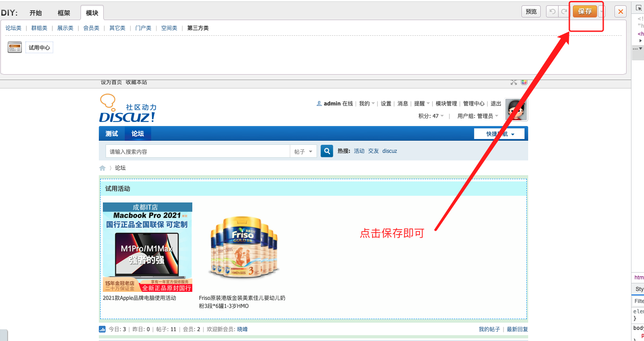Open the 帖子 search type dropdown
The image size is (644, 341).
(x=304, y=152)
